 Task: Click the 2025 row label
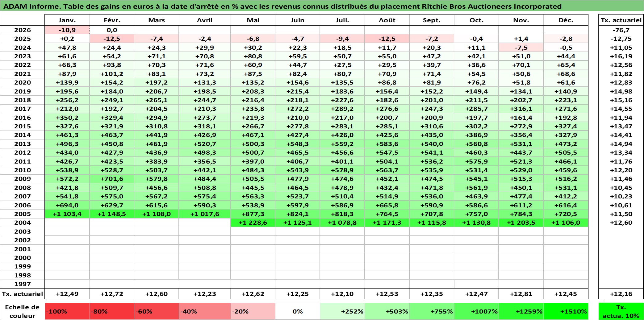click(23, 39)
